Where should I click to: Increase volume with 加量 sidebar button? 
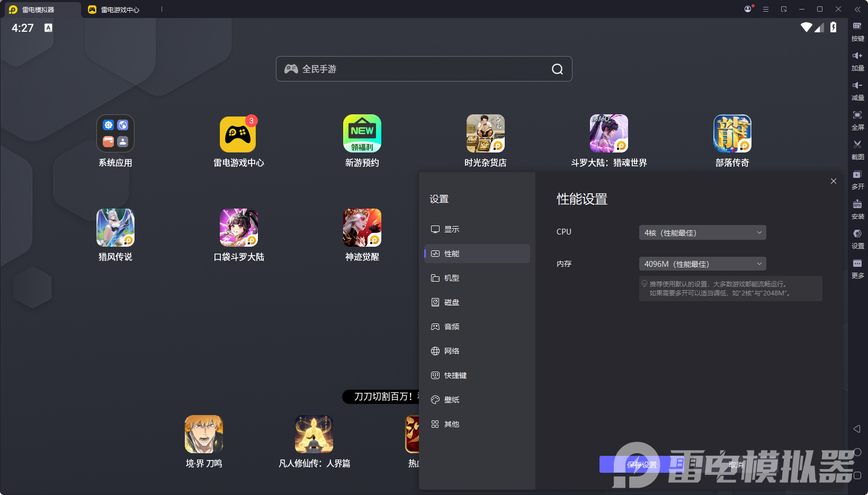pos(857,61)
